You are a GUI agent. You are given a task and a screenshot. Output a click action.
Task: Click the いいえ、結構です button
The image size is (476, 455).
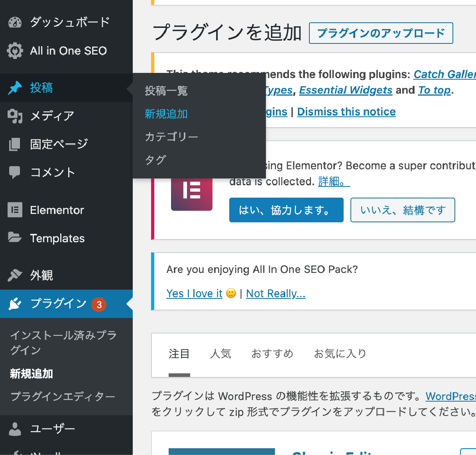(x=403, y=210)
